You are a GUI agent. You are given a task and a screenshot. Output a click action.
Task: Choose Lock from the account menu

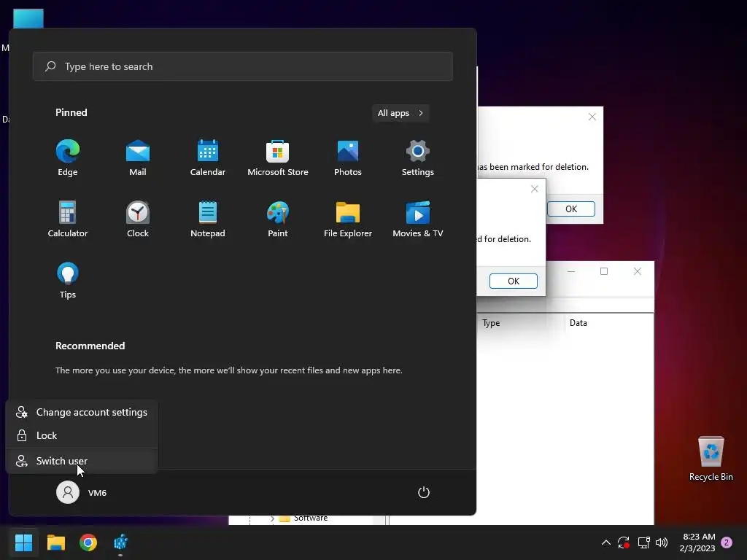[82, 435]
